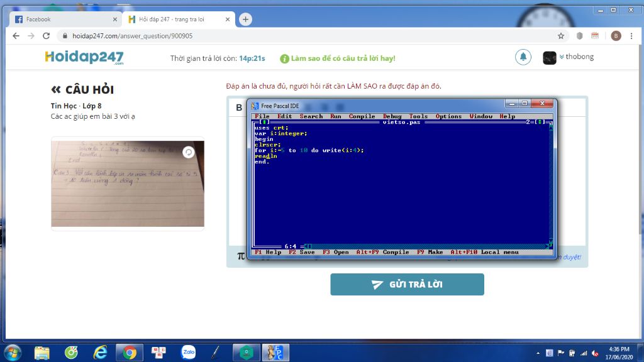Click the address bar URL
Viewport: 644px width, 362px height.
[132, 36]
